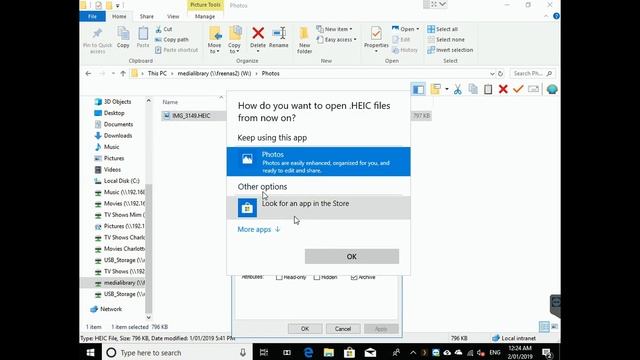This screenshot has height=360, width=640.
Task: Switch to the Manage tab
Action: 205,16
